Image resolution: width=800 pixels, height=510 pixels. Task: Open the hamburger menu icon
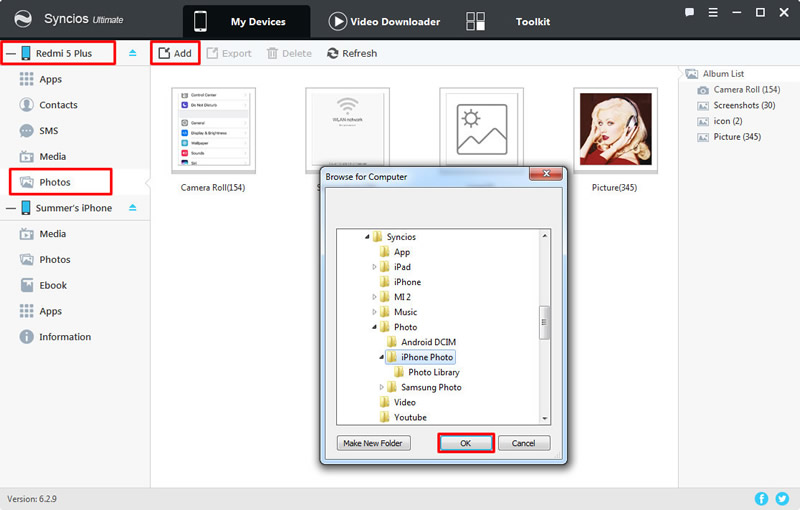713,12
